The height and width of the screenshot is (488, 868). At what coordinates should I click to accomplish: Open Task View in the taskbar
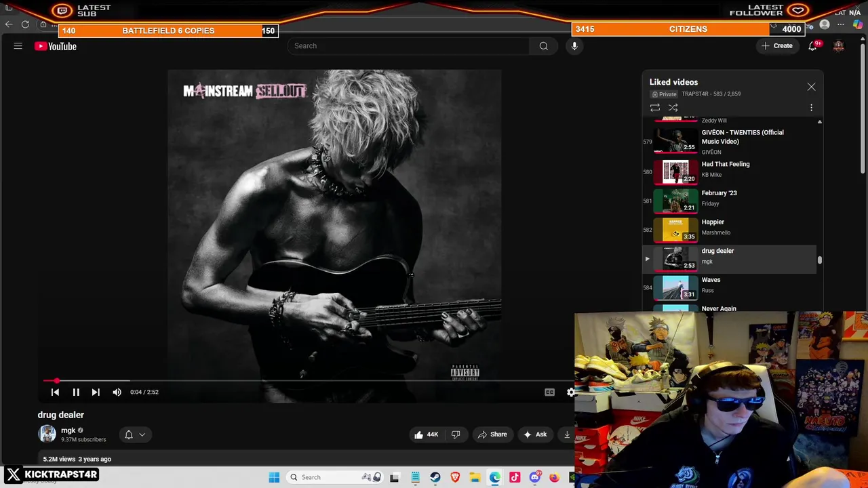click(x=394, y=477)
